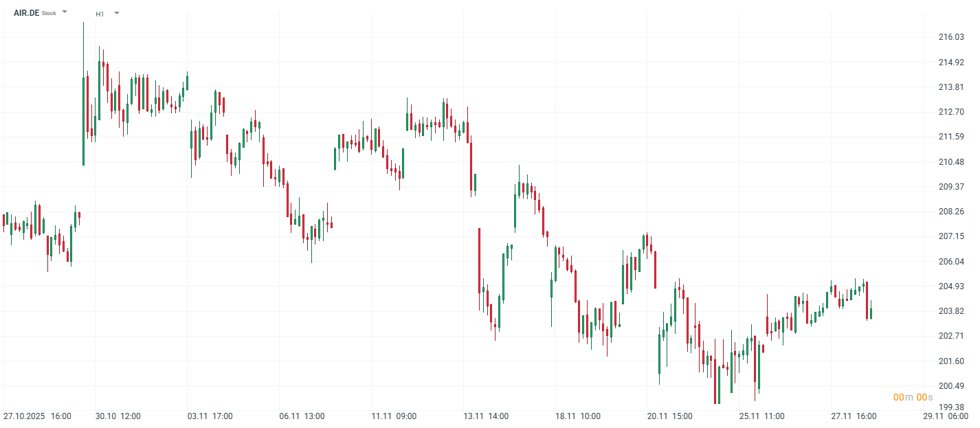Select the 13.11 14:00 time label
Image resolution: width=980 pixels, height=428 pixels.
click(x=486, y=416)
